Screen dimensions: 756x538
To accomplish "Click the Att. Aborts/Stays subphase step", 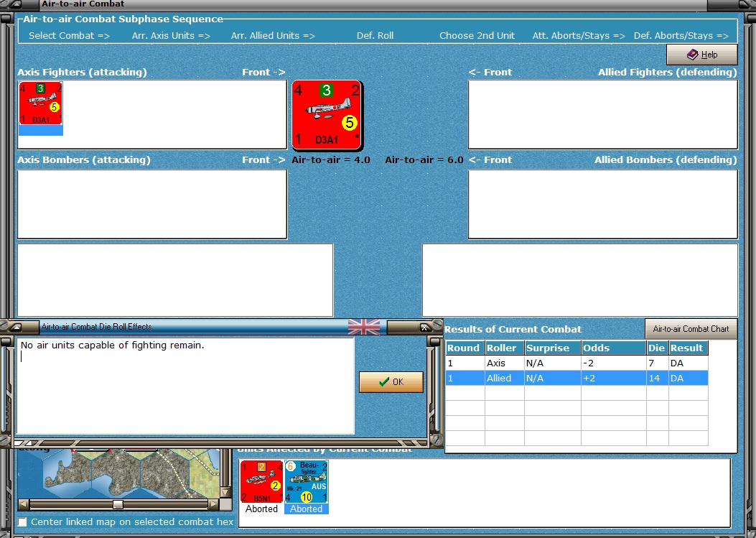I will [x=579, y=36].
